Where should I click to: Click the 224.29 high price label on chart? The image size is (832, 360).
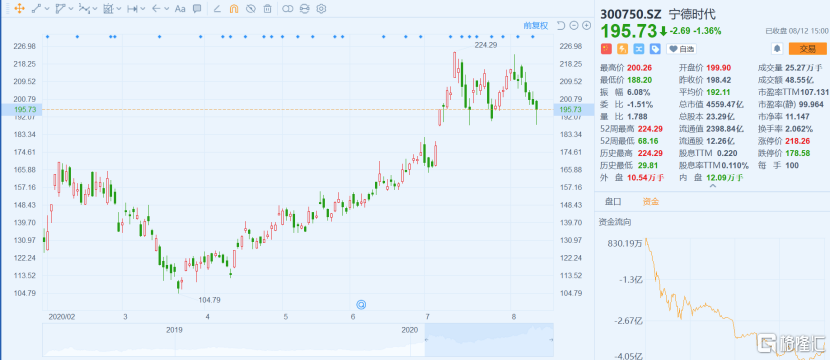(486, 45)
